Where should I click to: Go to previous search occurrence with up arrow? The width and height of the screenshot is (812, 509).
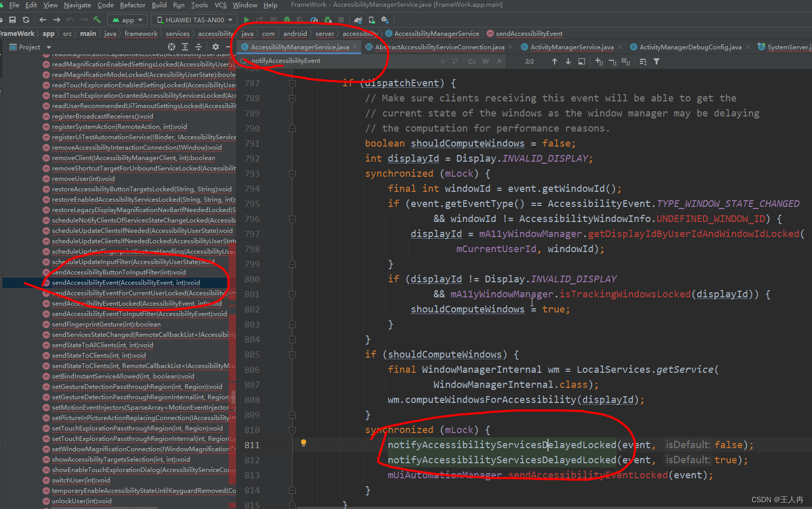pyautogui.click(x=555, y=61)
